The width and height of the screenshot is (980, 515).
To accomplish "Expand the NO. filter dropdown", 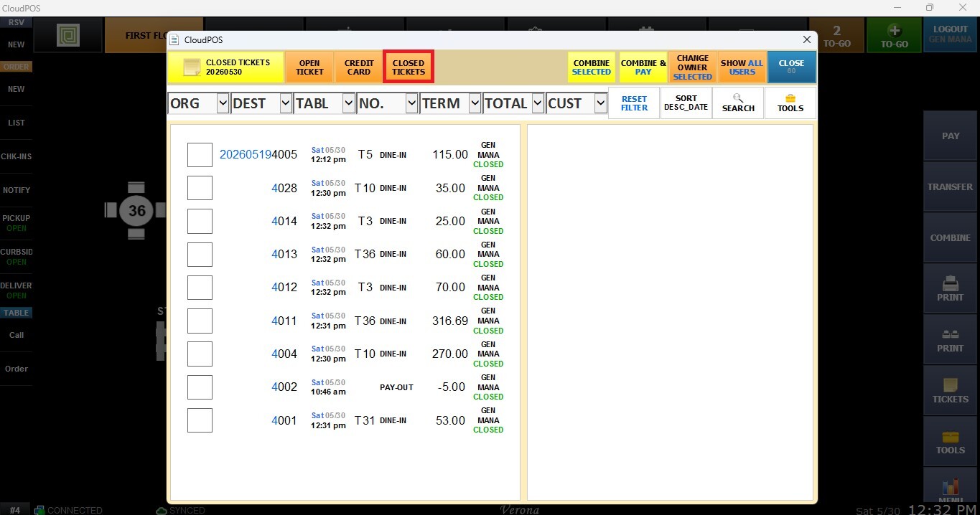I will click(x=411, y=103).
